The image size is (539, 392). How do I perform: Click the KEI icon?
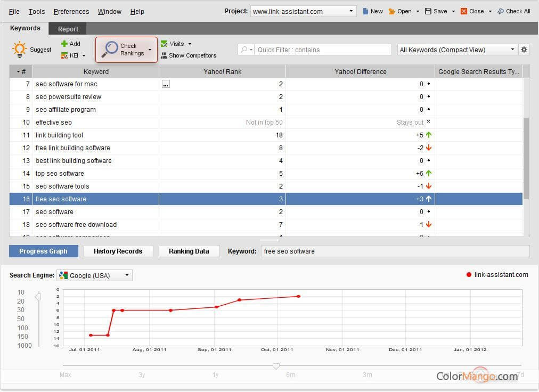point(64,55)
